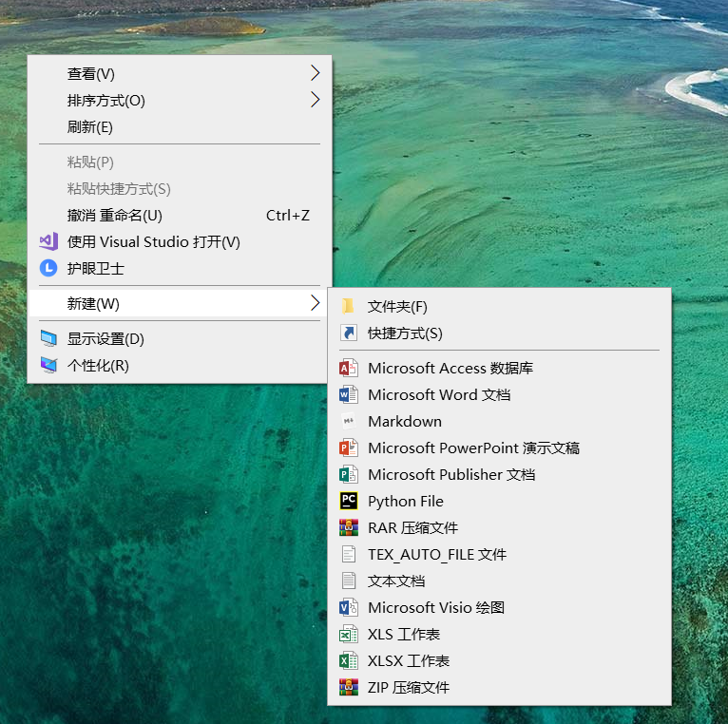Create Microsoft PowerPoint 演示文稿

(499, 448)
